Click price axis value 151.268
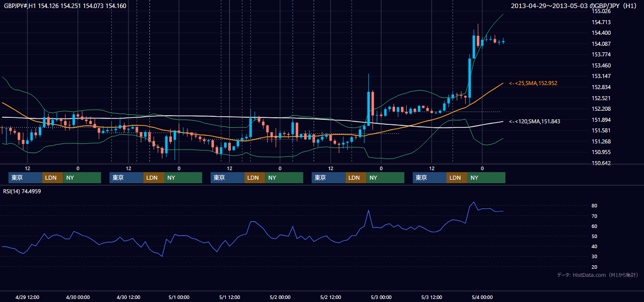The image size is (644, 302). coord(601,141)
